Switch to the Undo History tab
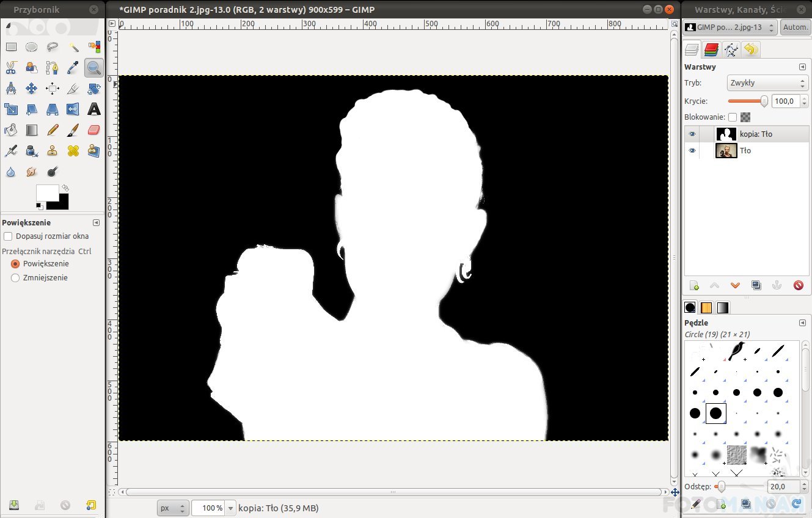Screen dimensions: 812x518 750,49
